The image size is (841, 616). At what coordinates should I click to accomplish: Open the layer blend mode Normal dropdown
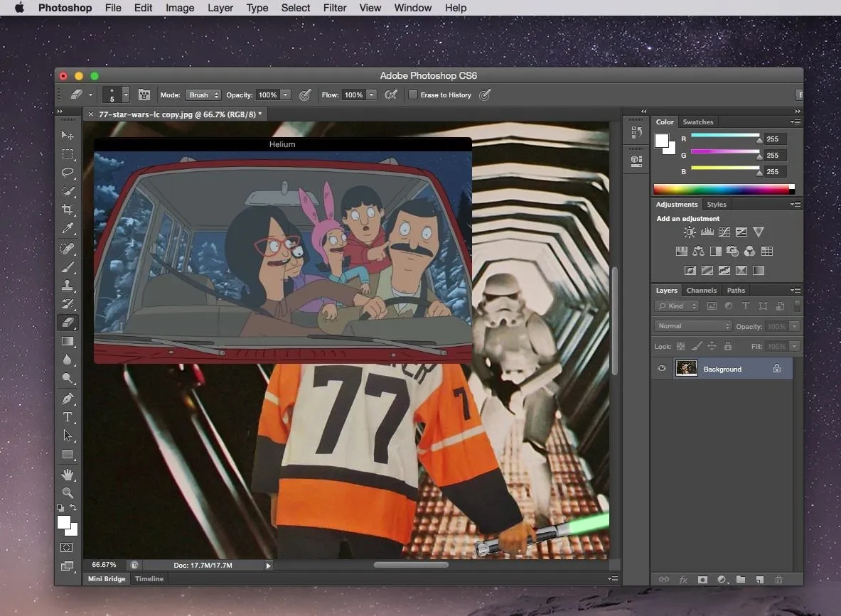[x=693, y=326]
